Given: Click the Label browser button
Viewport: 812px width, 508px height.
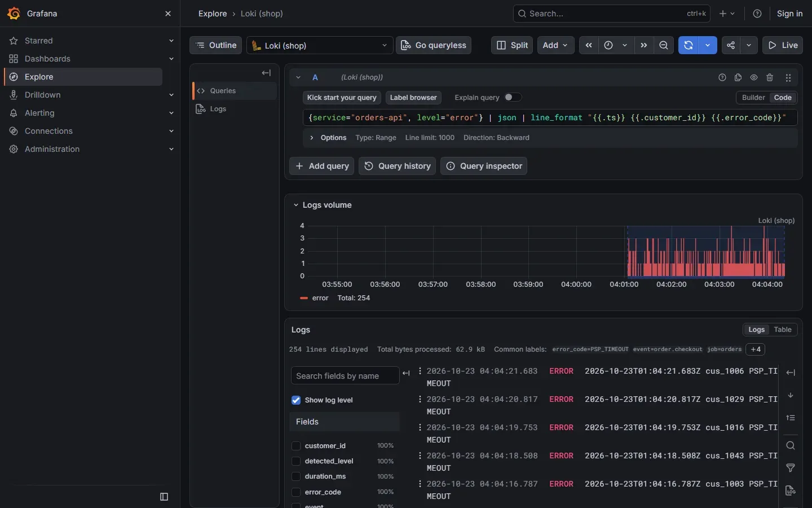Looking at the screenshot, I should 413,98.
